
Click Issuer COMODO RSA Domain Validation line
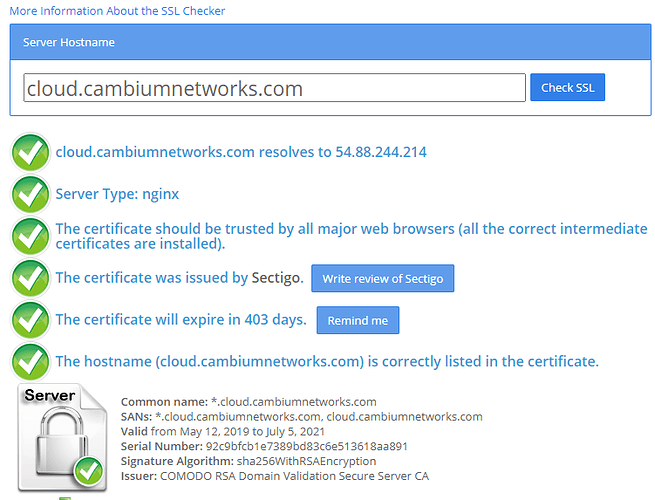coord(275,476)
